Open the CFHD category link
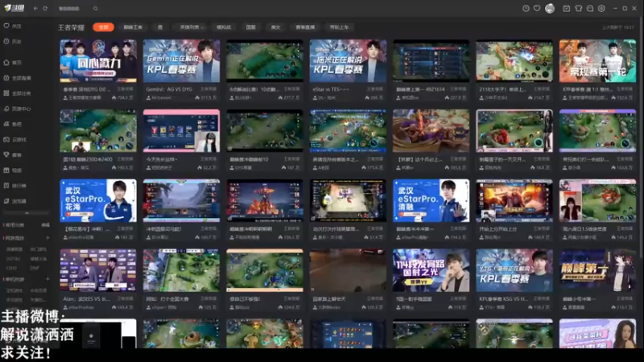The width and height of the screenshot is (644, 362). point(11,268)
